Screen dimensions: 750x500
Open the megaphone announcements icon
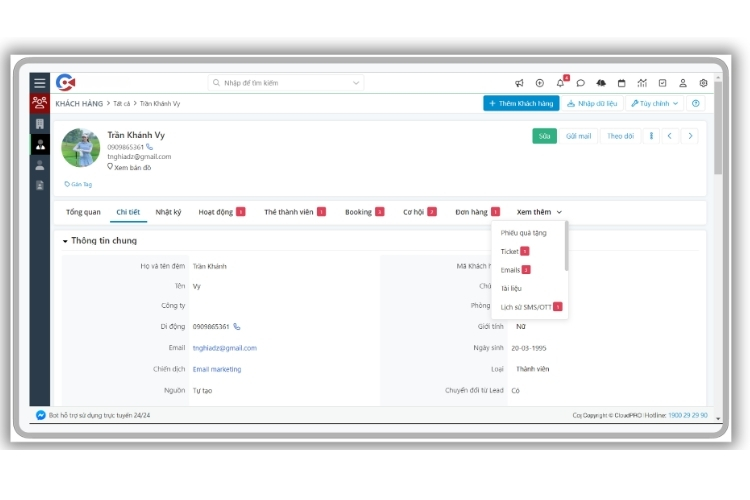[x=519, y=83]
